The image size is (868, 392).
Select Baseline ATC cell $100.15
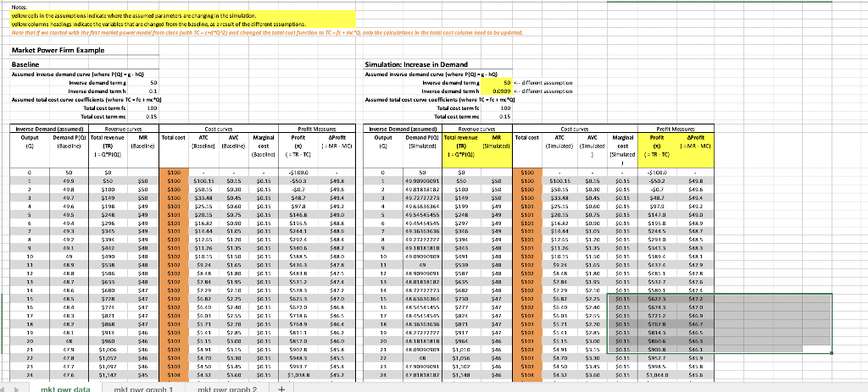pos(203,180)
